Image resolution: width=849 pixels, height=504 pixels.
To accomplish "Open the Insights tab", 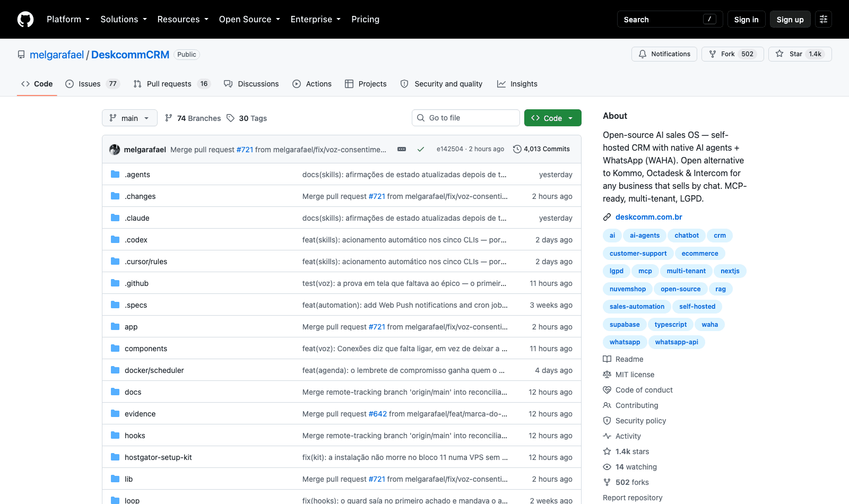I will pos(517,84).
